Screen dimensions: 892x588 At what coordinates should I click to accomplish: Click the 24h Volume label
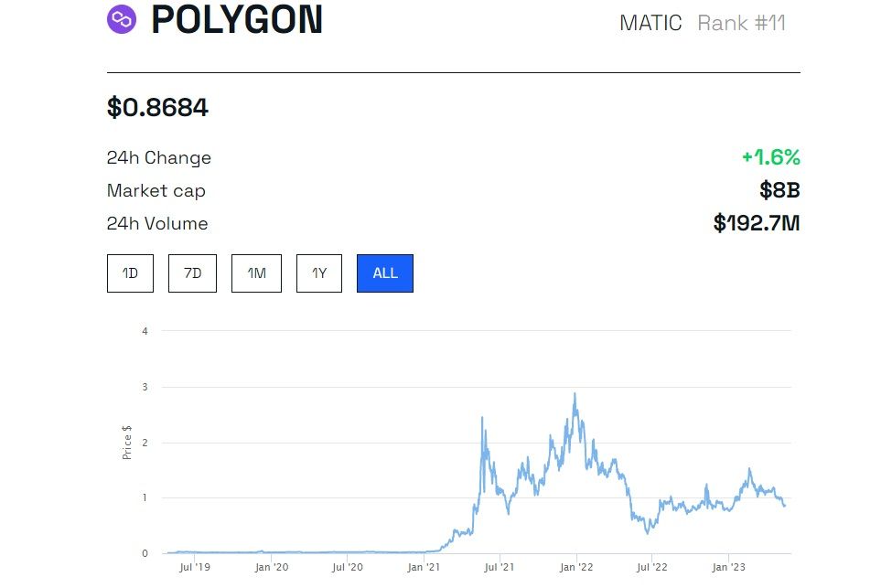(157, 223)
